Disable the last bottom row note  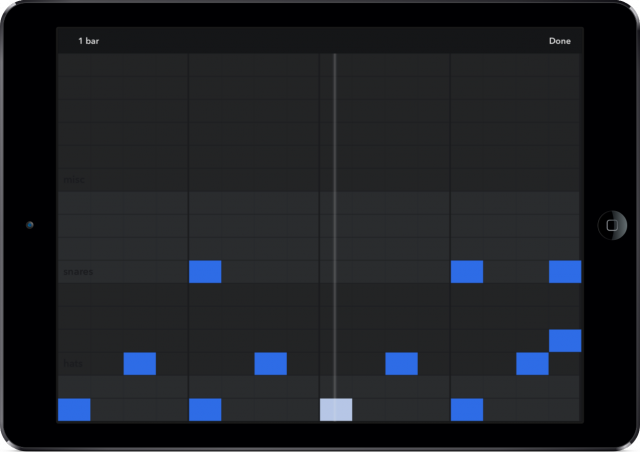[x=467, y=409]
